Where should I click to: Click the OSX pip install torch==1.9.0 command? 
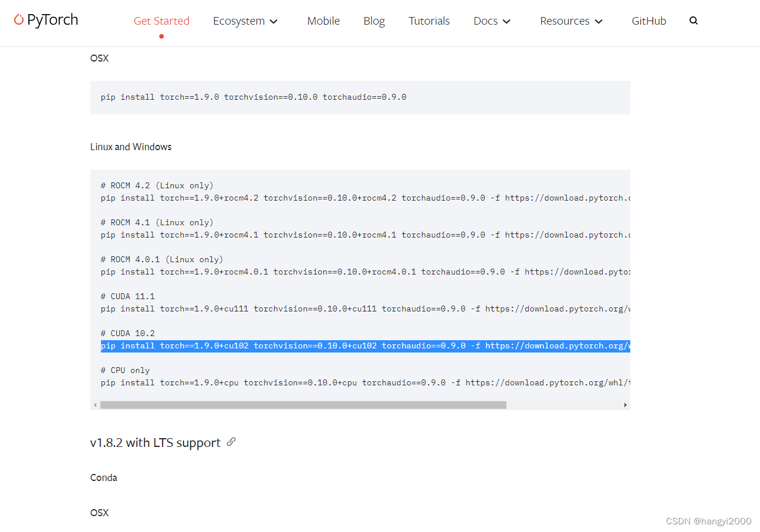[x=254, y=97]
